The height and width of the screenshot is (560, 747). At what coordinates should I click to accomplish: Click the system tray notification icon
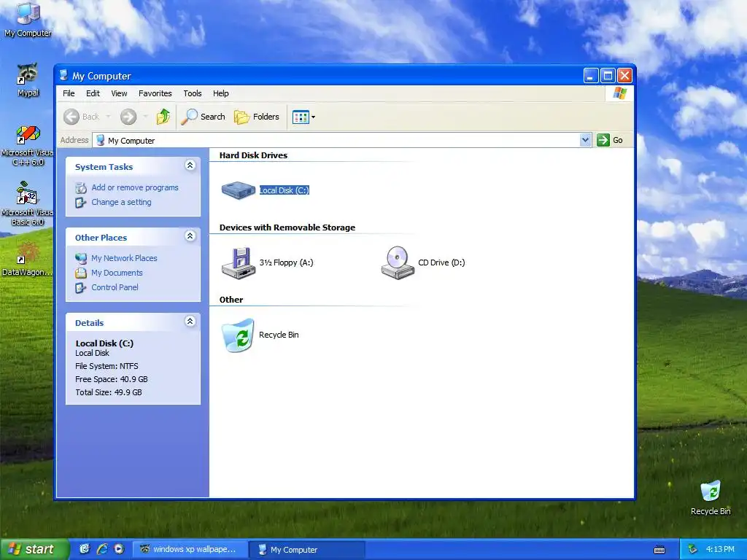pos(693,550)
